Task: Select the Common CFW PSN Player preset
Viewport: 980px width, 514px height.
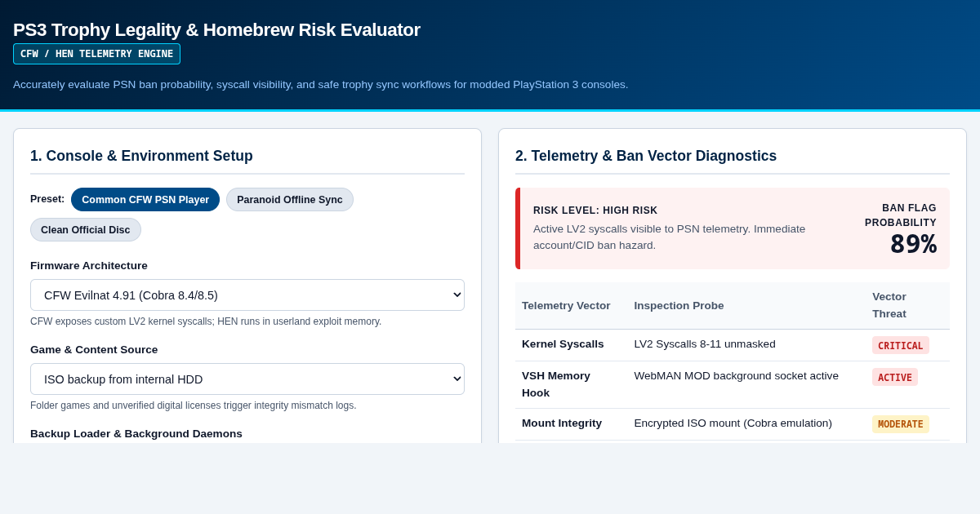Action: [x=145, y=200]
